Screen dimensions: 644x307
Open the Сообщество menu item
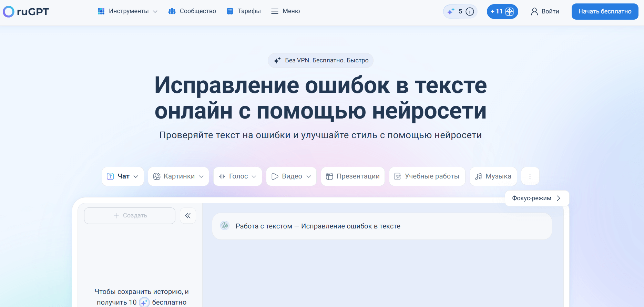pyautogui.click(x=192, y=11)
